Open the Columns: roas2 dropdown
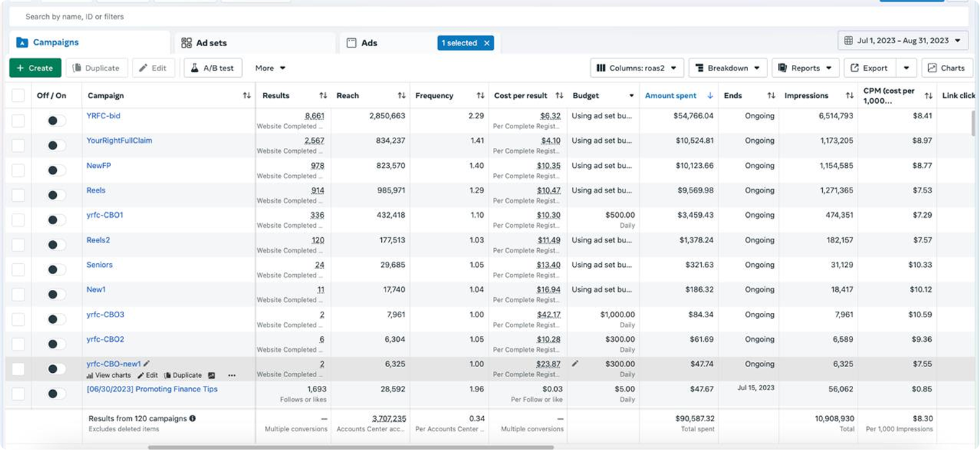Screen dimensions: 980x450 [x=637, y=68]
